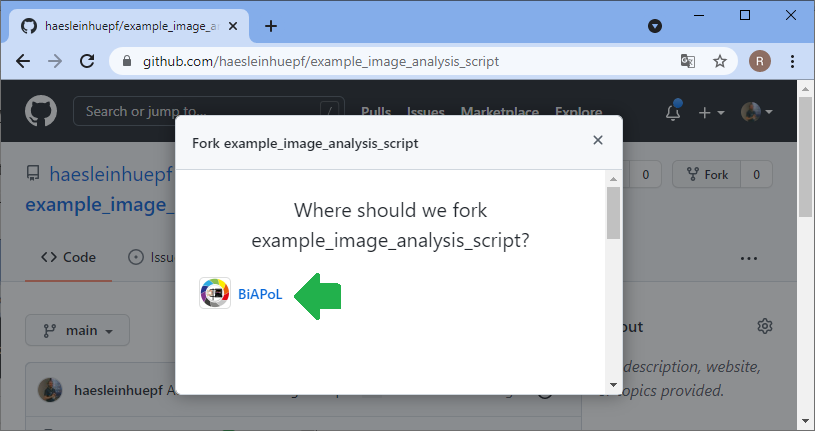815x431 pixels.
Task: Open a new browser tab
Action: tap(271, 26)
